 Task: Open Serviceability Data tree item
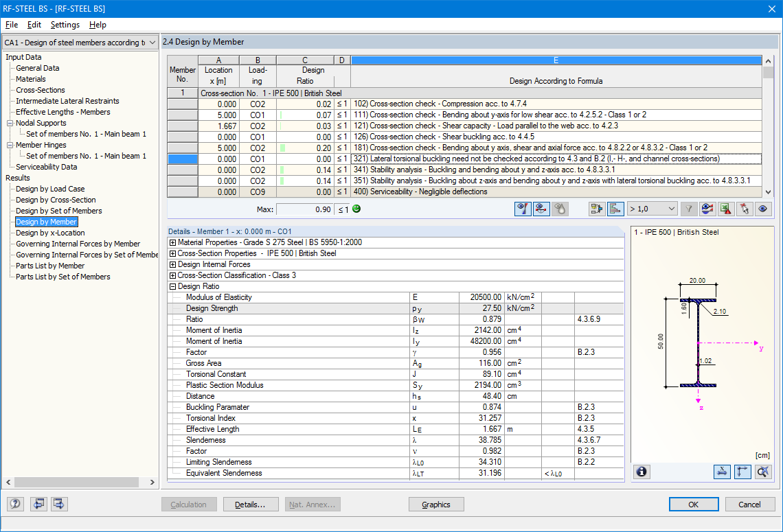click(x=47, y=167)
